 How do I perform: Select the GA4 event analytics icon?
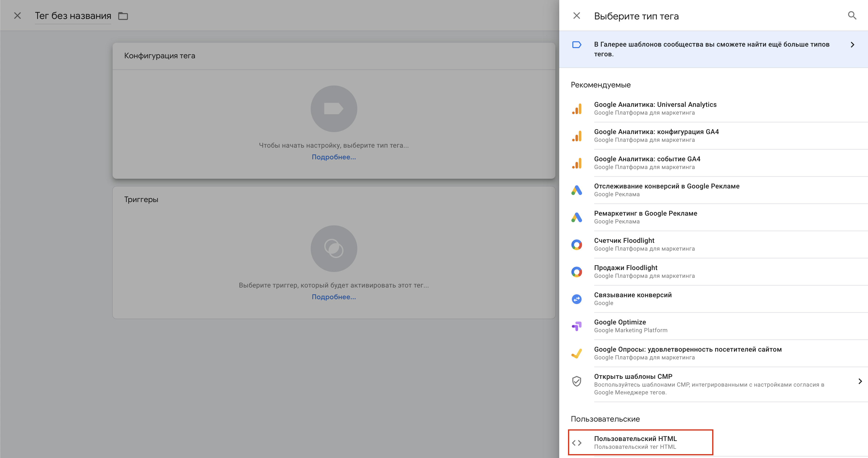576,163
